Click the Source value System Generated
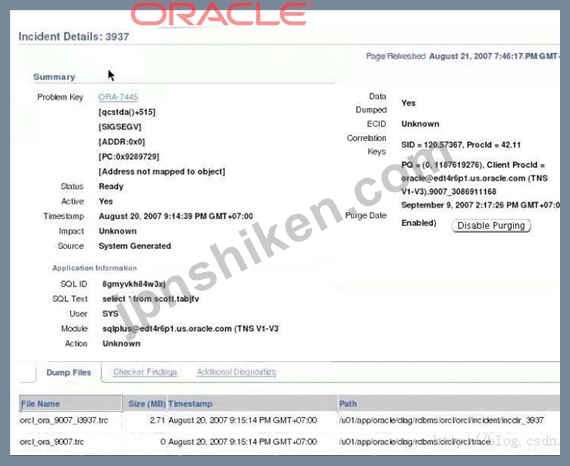Screen dimensions: 570x466 (x=135, y=246)
